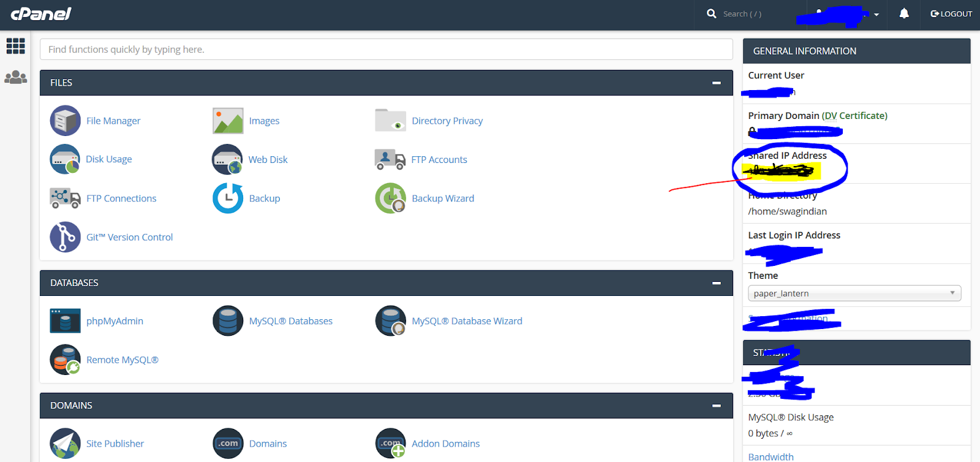Click the MySQL Databases icon
The height and width of the screenshot is (462, 980).
(228, 321)
